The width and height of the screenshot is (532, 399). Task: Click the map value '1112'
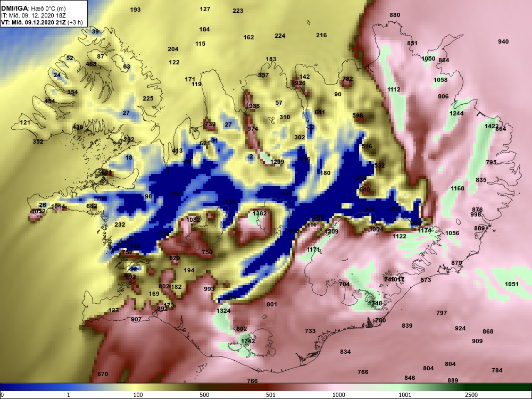pos(394,89)
